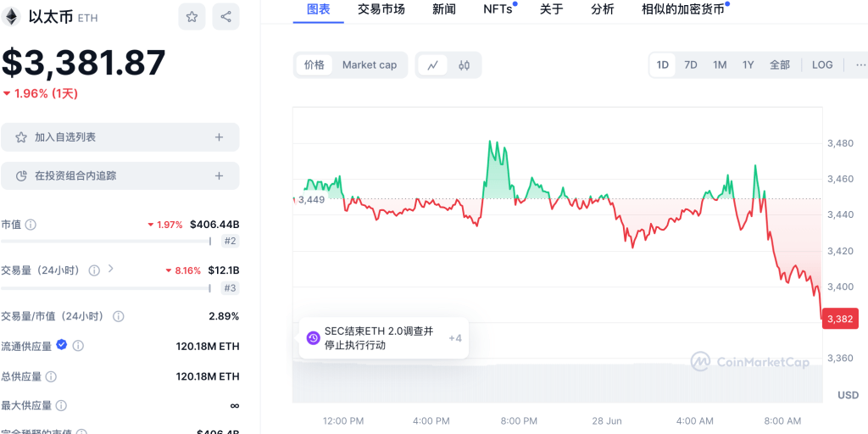Click info icon next to 最大供应量
This screenshot has width=868, height=434.
point(59,406)
